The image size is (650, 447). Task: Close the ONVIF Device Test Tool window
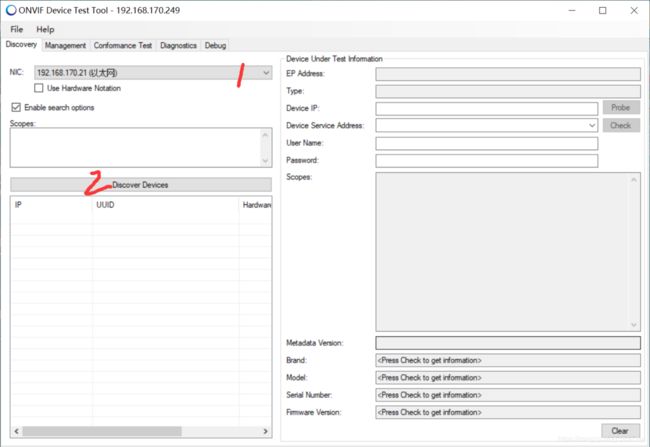(634, 10)
